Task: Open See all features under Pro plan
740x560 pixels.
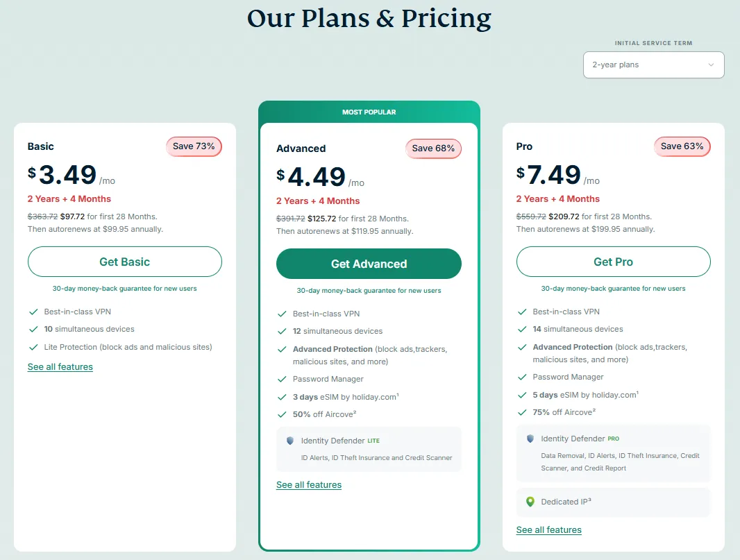Action: point(549,530)
